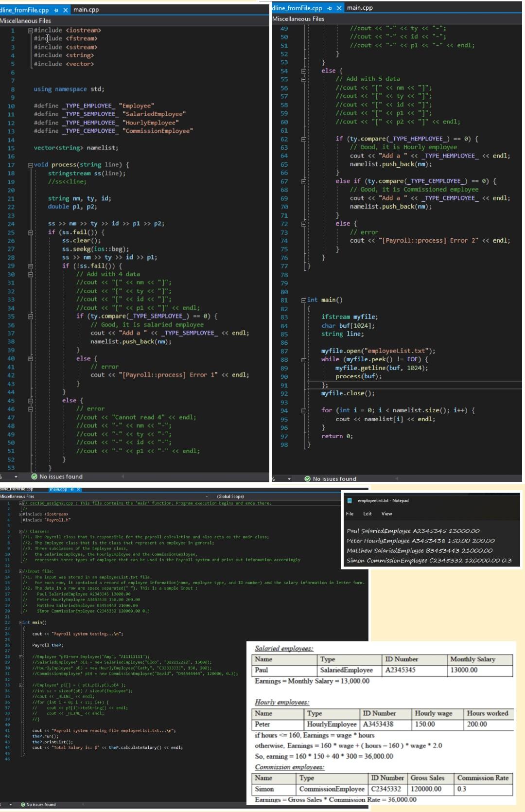Collapse the _TYPE_CEMPLOYEE_ else-if block at line 67

pos(304,181)
